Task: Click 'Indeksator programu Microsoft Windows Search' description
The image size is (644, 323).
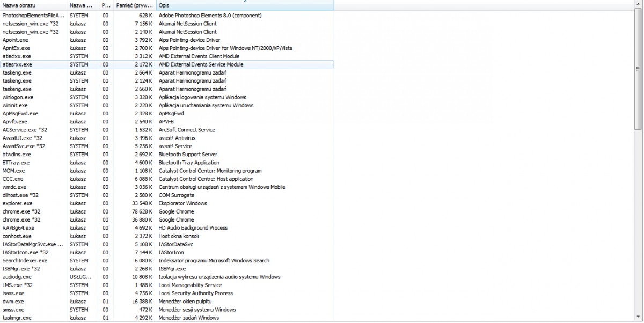Action: tap(214, 261)
